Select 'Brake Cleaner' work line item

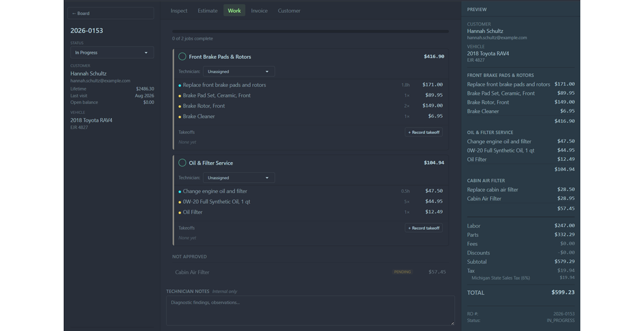(310, 116)
